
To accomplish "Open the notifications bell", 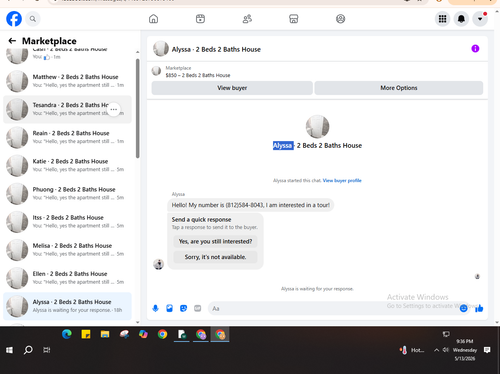I will point(461,19).
